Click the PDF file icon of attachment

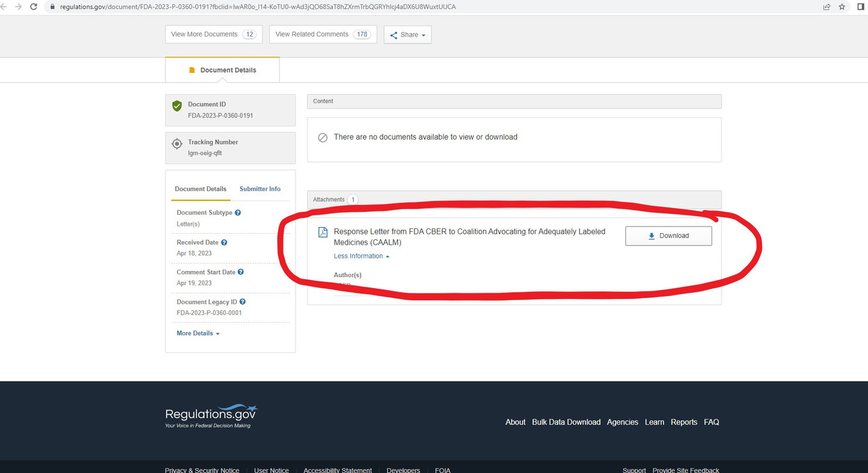[x=323, y=232]
